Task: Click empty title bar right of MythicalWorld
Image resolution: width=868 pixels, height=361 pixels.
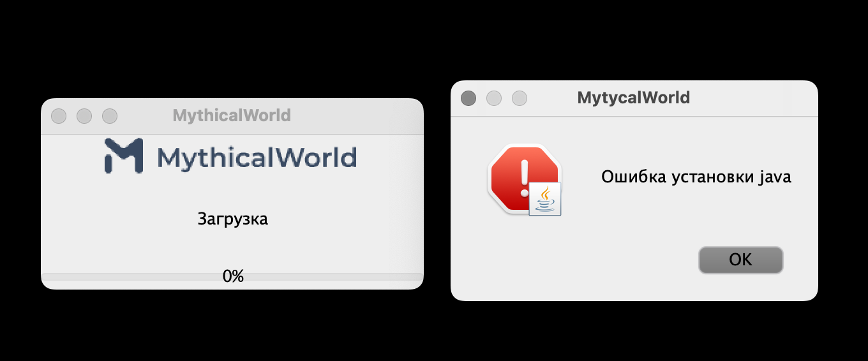Action: click(x=356, y=116)
